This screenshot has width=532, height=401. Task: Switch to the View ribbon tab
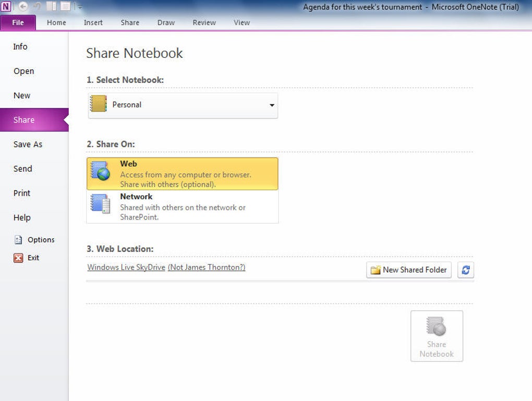click(x=241, y=22)
